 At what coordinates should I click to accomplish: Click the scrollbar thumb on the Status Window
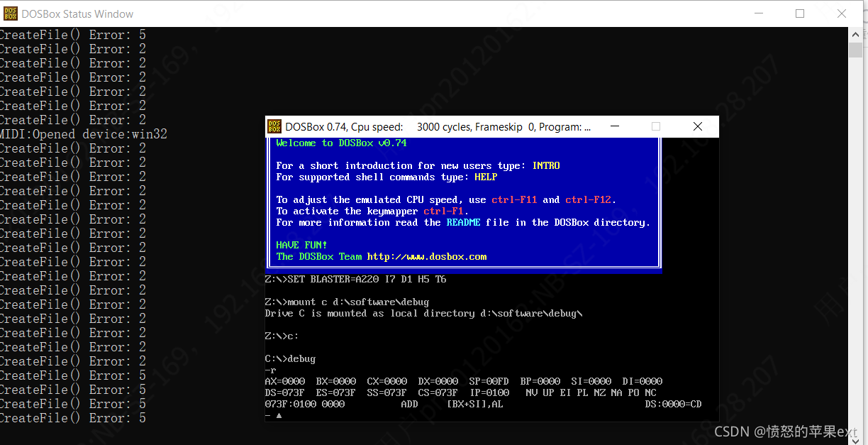click(855, 50)
